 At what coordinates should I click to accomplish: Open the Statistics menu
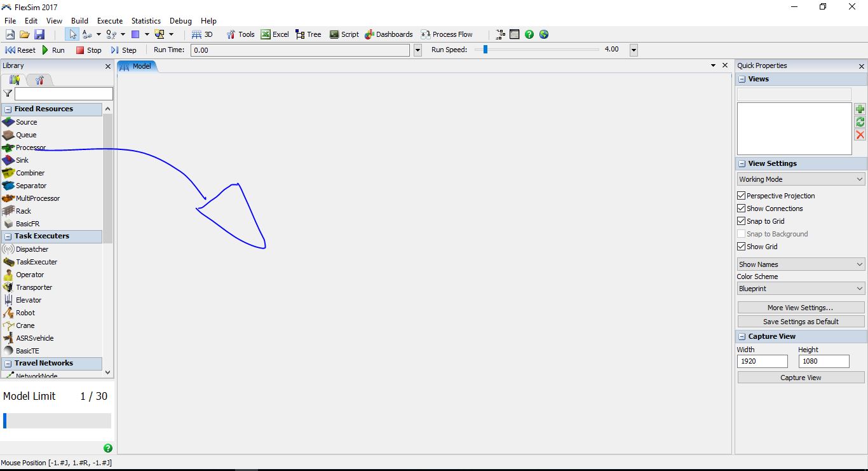tap(146, 21)
